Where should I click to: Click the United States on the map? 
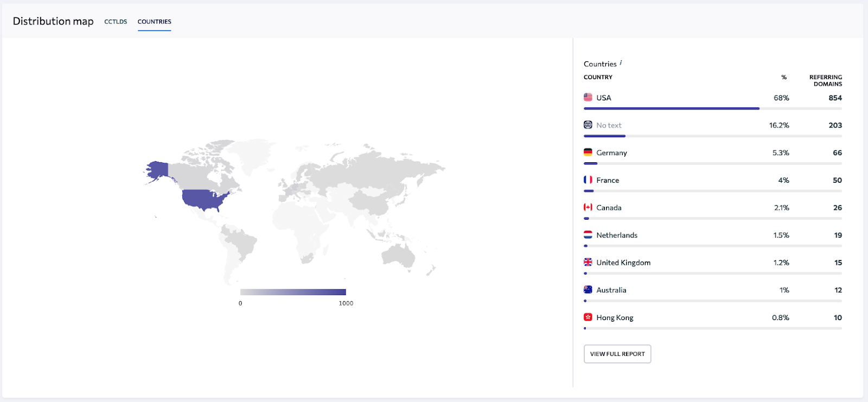click(x=203, y=199)
